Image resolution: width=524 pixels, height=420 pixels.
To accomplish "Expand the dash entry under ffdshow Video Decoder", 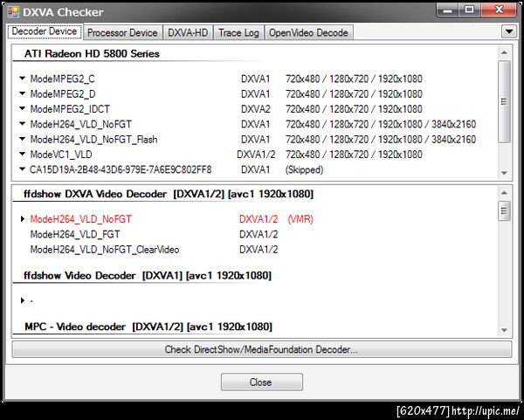I will pos(23,300).
